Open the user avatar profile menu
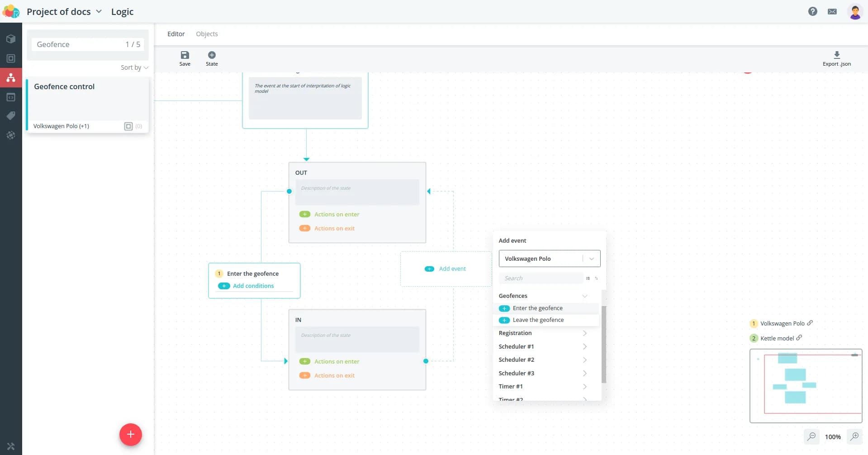The width and height of the screenshot is (868, 455). click(854, 12)
